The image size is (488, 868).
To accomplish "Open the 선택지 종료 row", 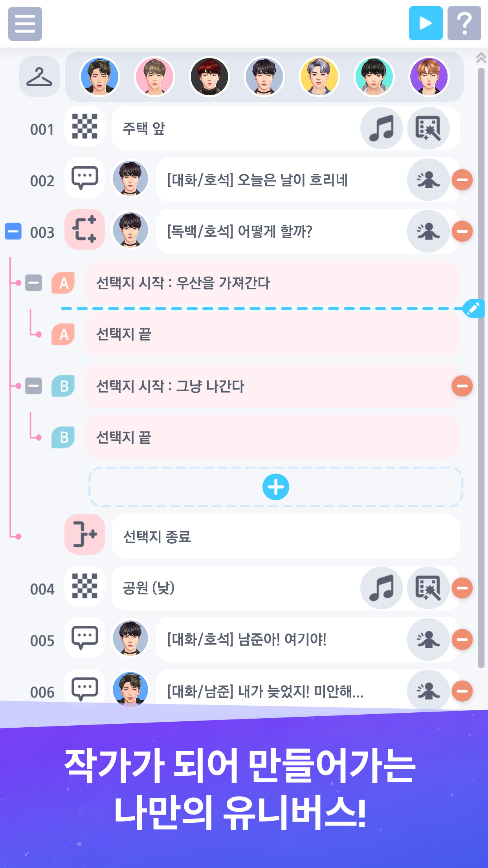I will tap(286, 536).
